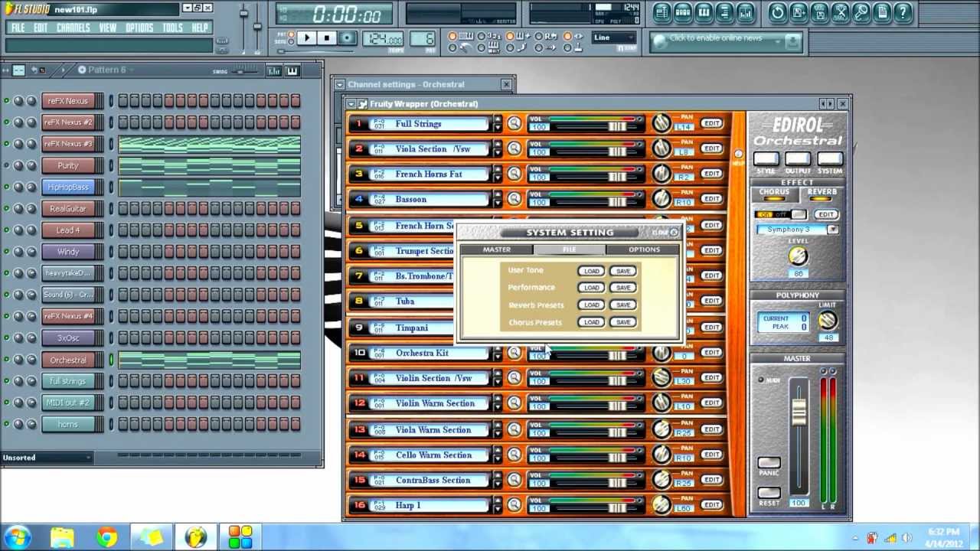
Task: Open the VIEW menu
Action: pos(107,28)
